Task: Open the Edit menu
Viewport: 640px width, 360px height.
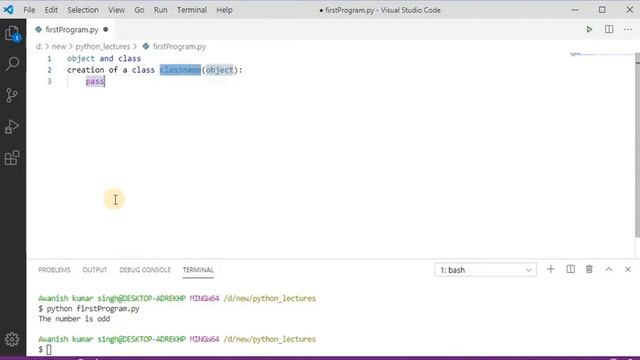Action: pos(51,10)
